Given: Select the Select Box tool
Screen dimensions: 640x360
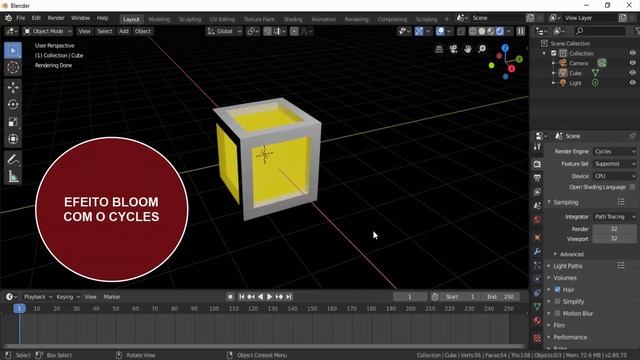Looking at the screenshot, I should coord(13,51).
